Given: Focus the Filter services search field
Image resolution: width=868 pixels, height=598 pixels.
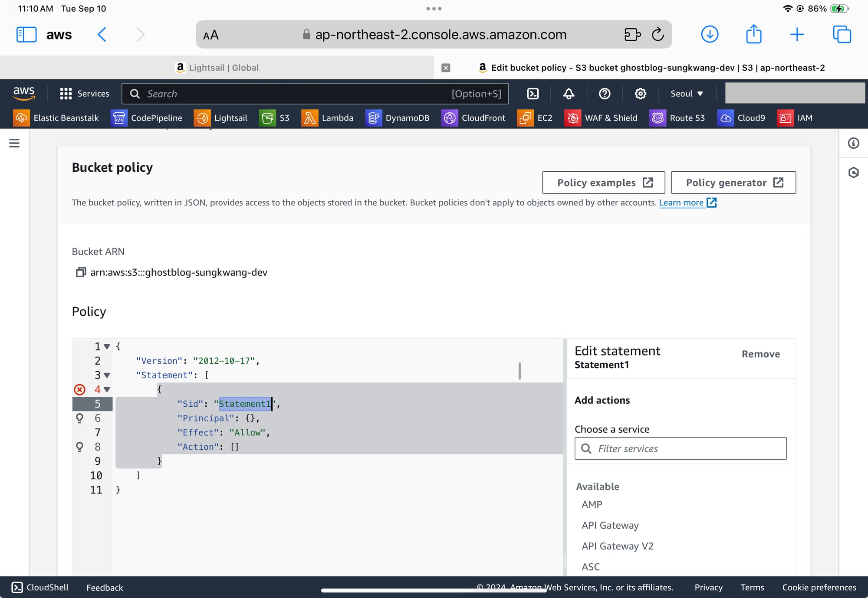Looking at the screenshot, I should [681, 448].
